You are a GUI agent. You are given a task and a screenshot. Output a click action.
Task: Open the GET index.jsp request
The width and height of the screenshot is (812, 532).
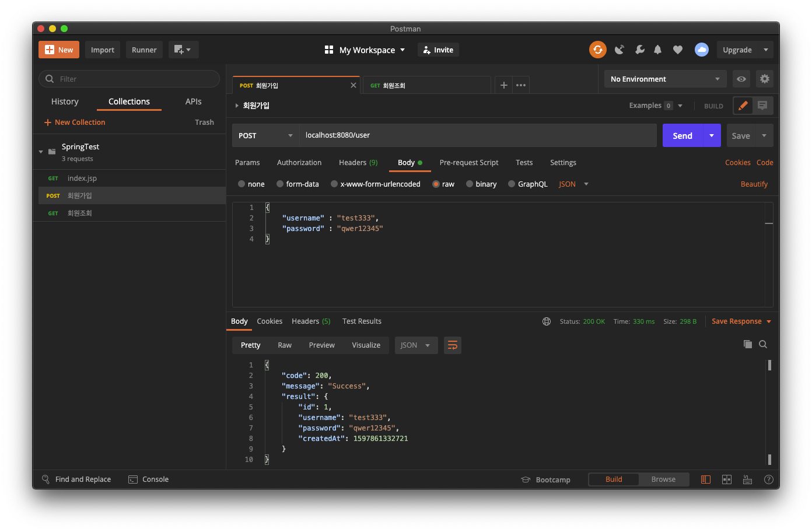click(x=132, y=178)
